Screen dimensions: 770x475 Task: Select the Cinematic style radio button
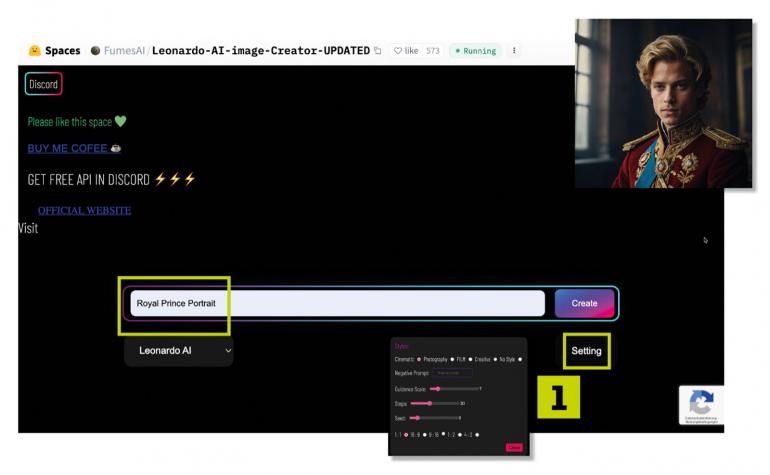(418, 360)
